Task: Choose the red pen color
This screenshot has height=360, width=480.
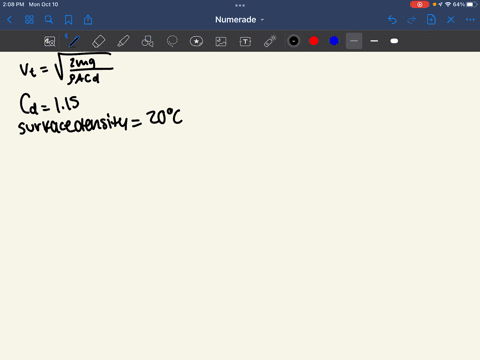Action: point(314,41)
